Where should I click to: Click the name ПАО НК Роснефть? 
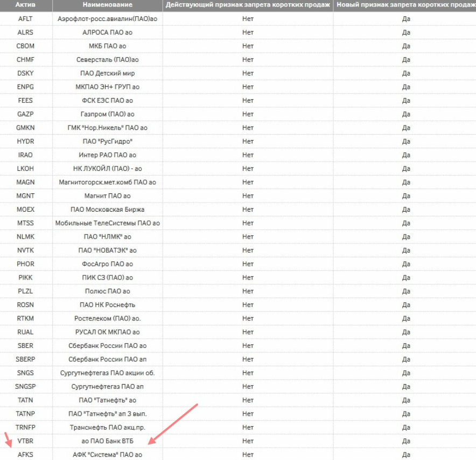click(108, 305)
